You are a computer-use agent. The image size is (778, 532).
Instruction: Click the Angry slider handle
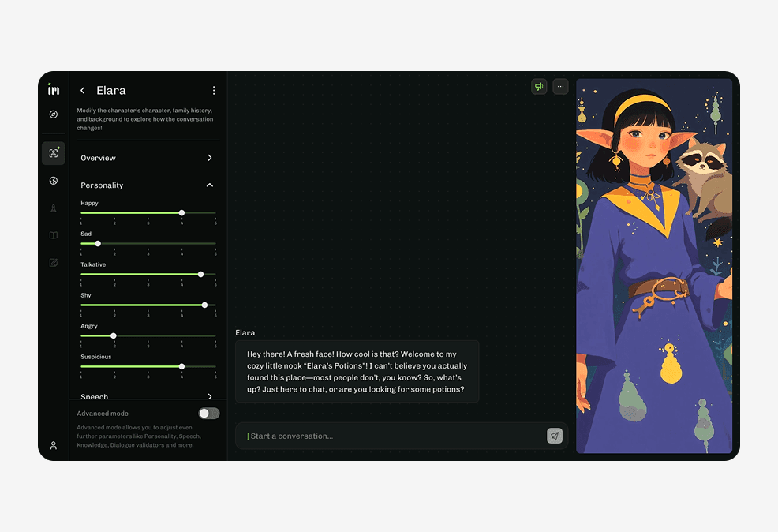[x=114, y=335]
